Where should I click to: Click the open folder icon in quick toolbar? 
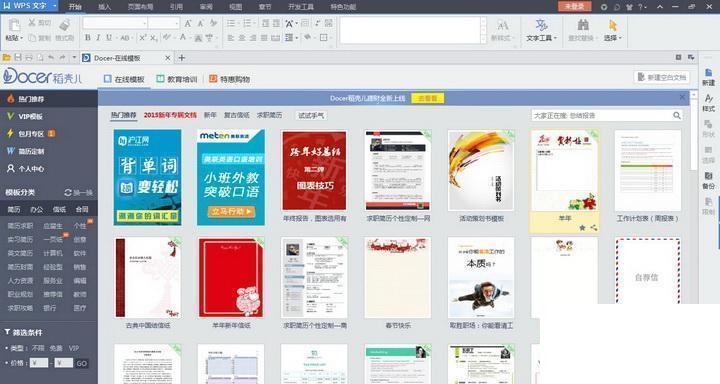click(6, 57)
